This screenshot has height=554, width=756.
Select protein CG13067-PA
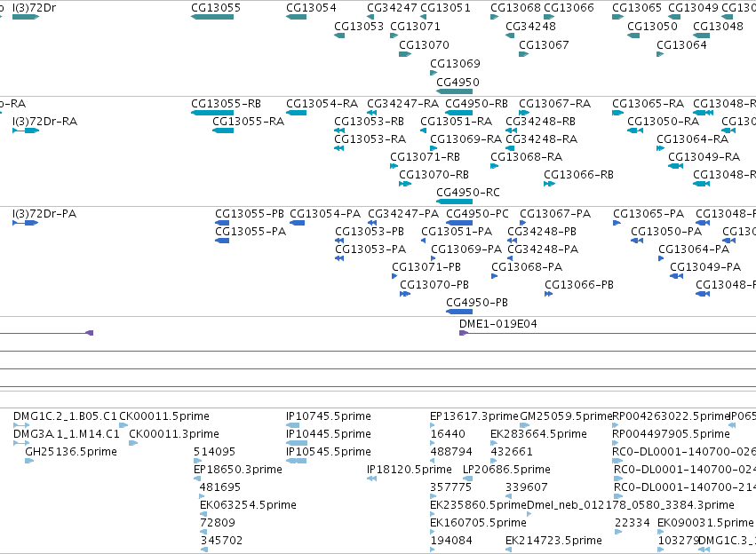pyautogui.click(x=555, y=214)
